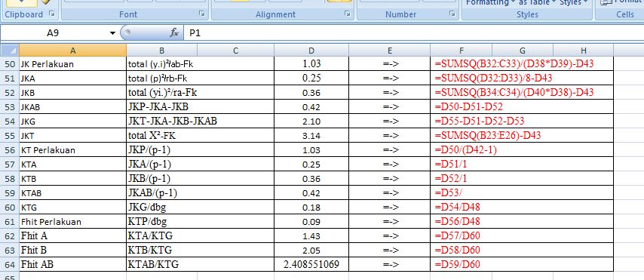Image resolution: width=644 pixels, height=280 pixels.
Task: Select column B header
Action: pos(162,51)
